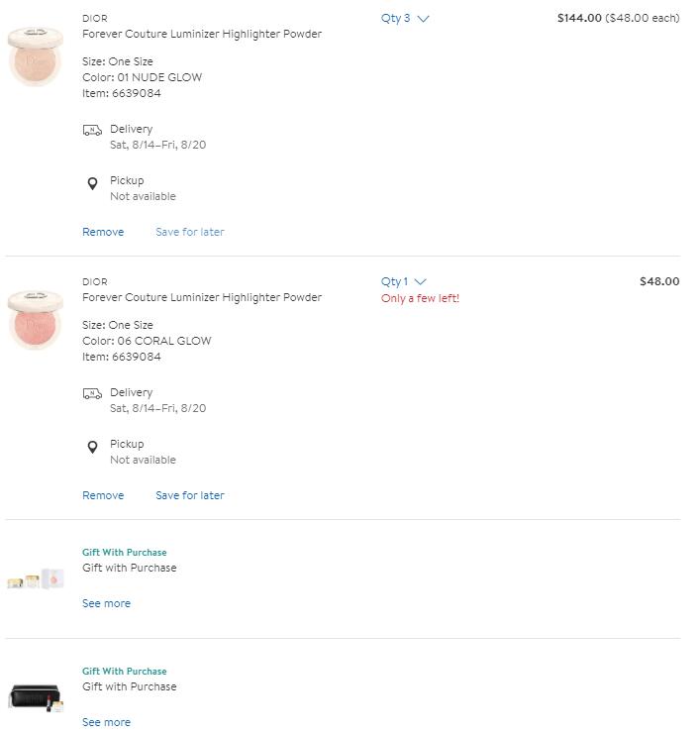Image resolution: width=700 pixels, height=734 pixels.
Task: Click the skincare set gift thumbnail
Action: 36,579
